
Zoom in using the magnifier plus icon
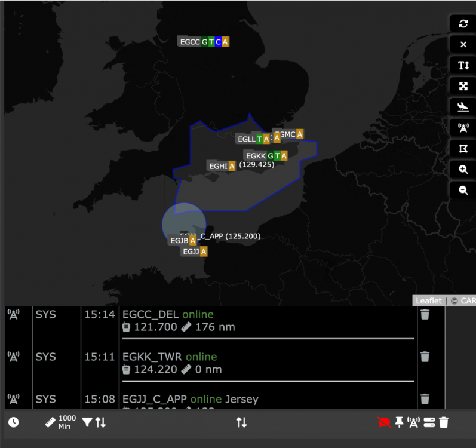[x=463, y=169]
